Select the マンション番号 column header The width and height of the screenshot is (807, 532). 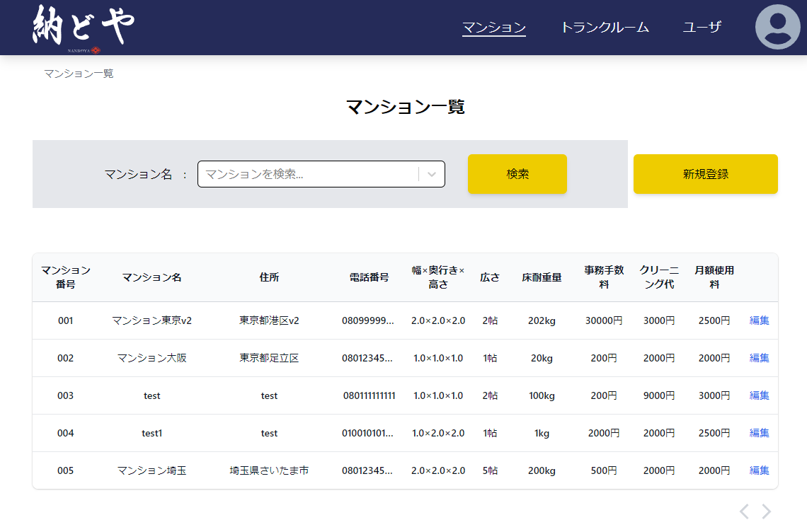(66, 277)
